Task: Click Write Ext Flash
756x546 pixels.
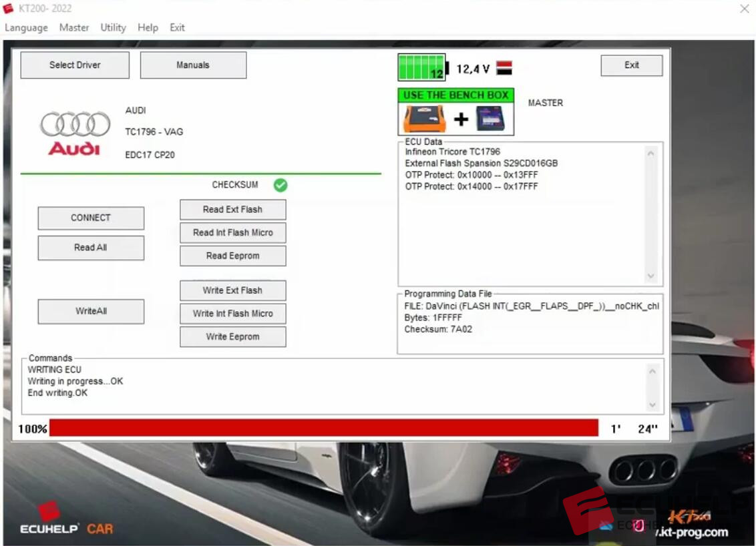Action: (x=233, y=290)
